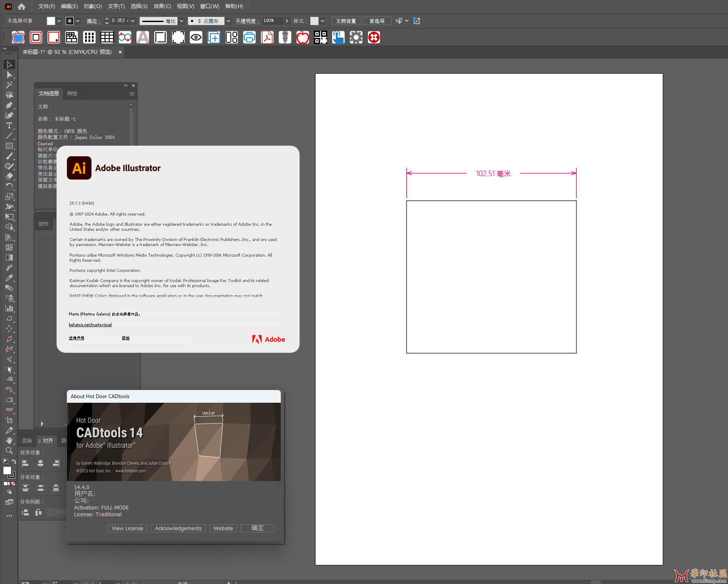Screen dimensions: 728x584
Task: Click horizontal align left icon
Action: click(x=25, y=463)
